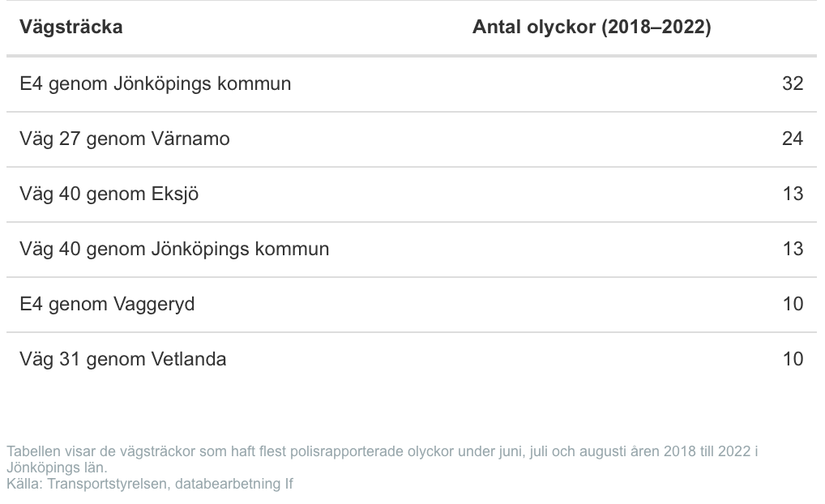Viewport: 825px width, 504px height.
Task: Click the Vägsträcka column header
Action: click(x=71, y=28)
